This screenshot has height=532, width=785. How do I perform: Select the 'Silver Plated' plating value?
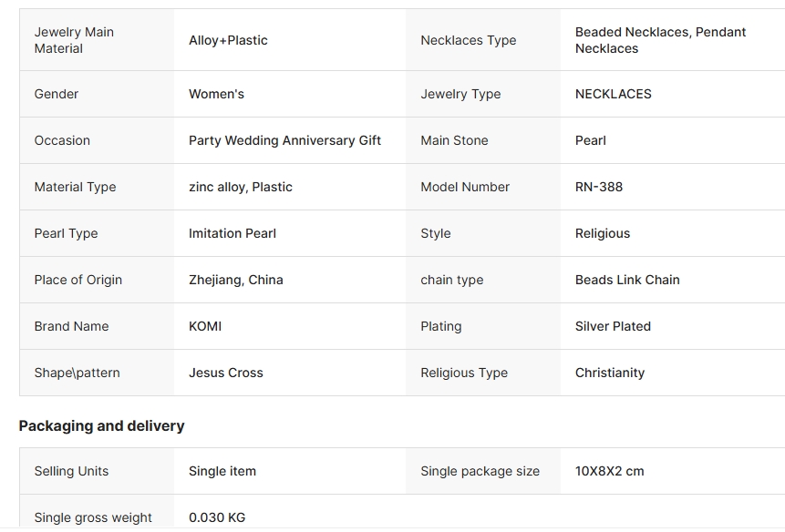pos(613,326)
